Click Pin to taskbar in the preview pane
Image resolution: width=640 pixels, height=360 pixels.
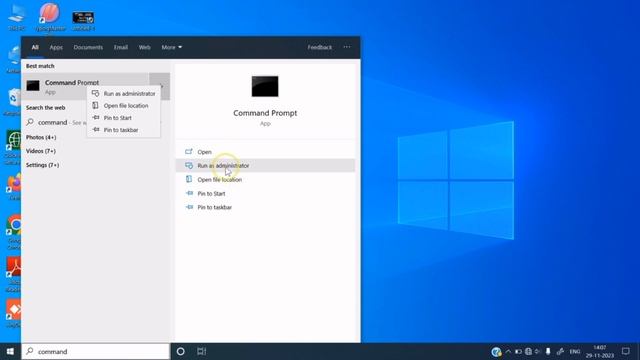tap(265, 207)
